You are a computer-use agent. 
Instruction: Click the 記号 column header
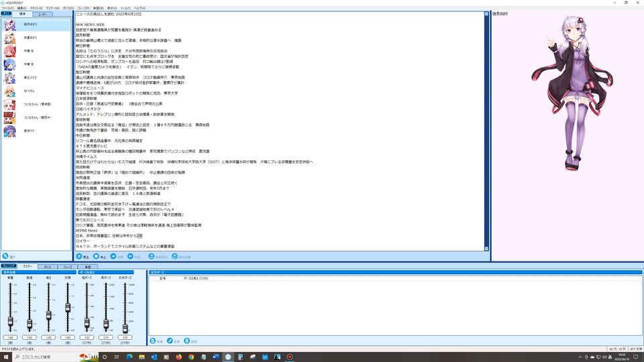click(162, 278)
